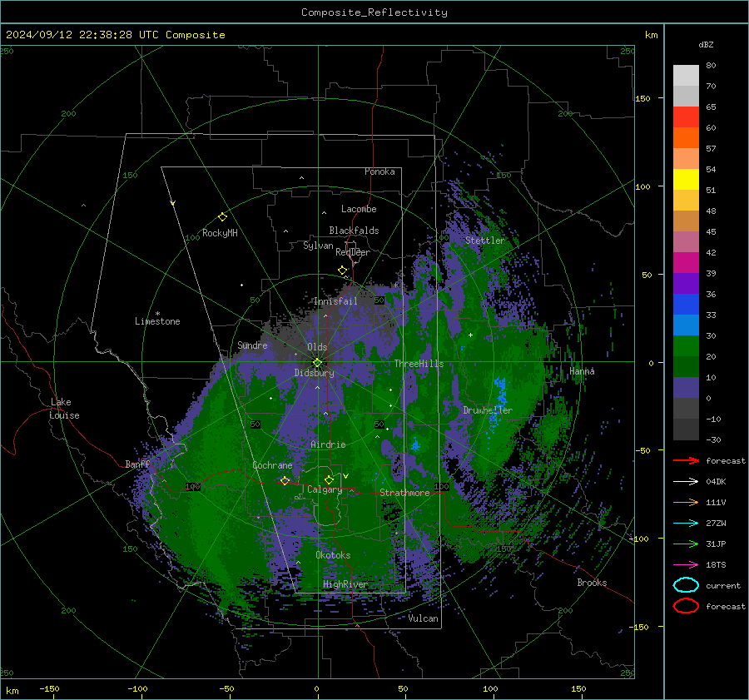
Task: Click the Banff city label
Action: (x=137, y=464)
